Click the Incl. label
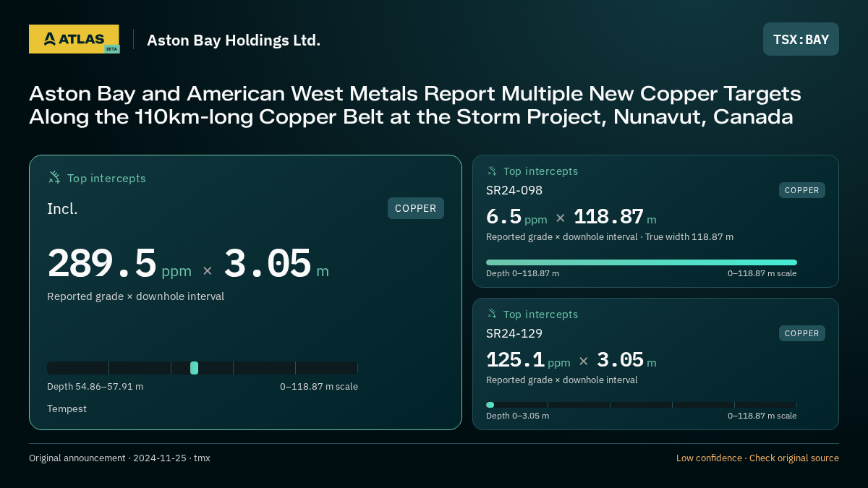Viewport: 868px width, 488px height. (62, 209)
